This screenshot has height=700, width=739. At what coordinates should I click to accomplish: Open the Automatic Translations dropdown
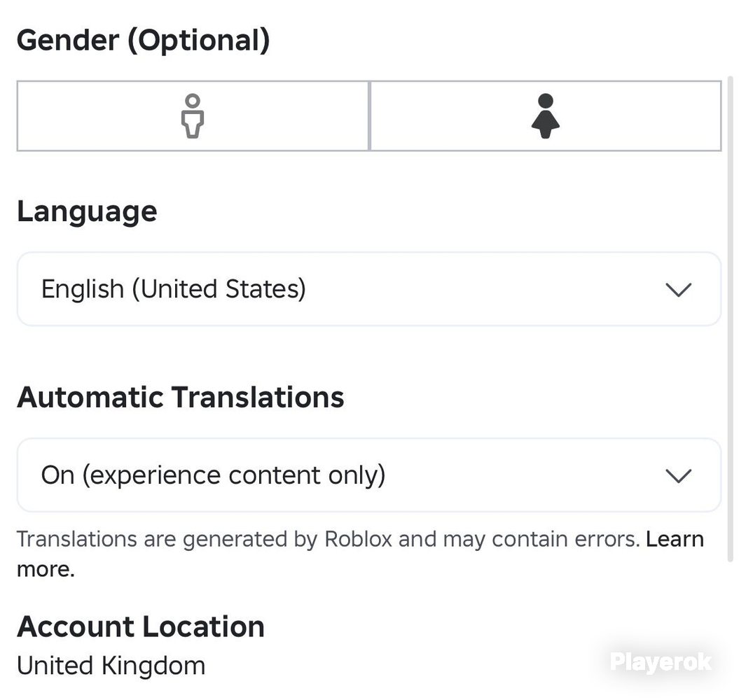pyautogui.click(x=369, y=475)
